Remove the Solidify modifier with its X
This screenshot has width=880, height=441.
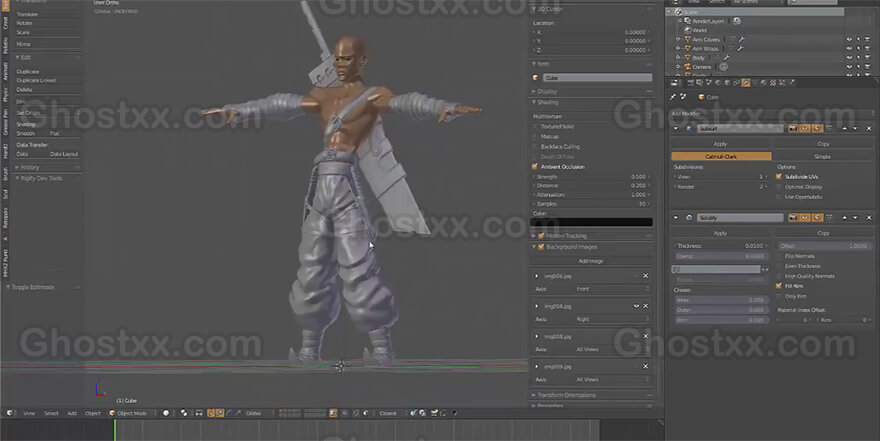tap(869, 218)
